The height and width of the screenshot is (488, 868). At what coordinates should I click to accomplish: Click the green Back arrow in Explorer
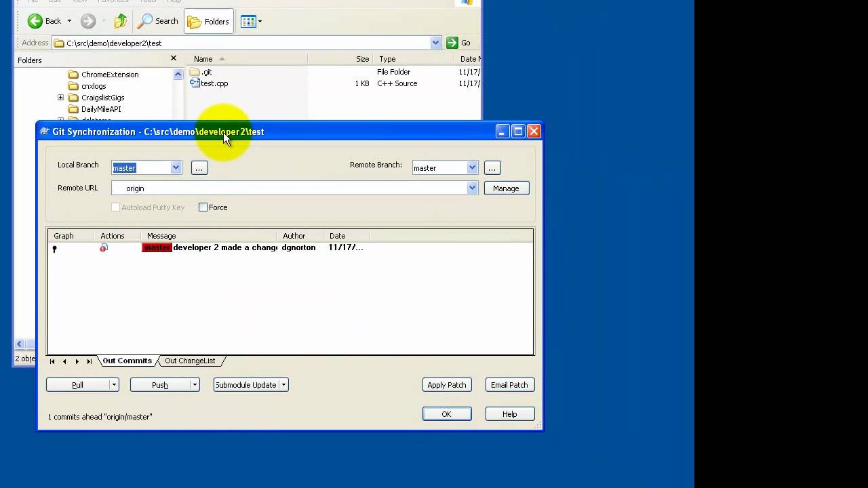(x=35, y=21)
